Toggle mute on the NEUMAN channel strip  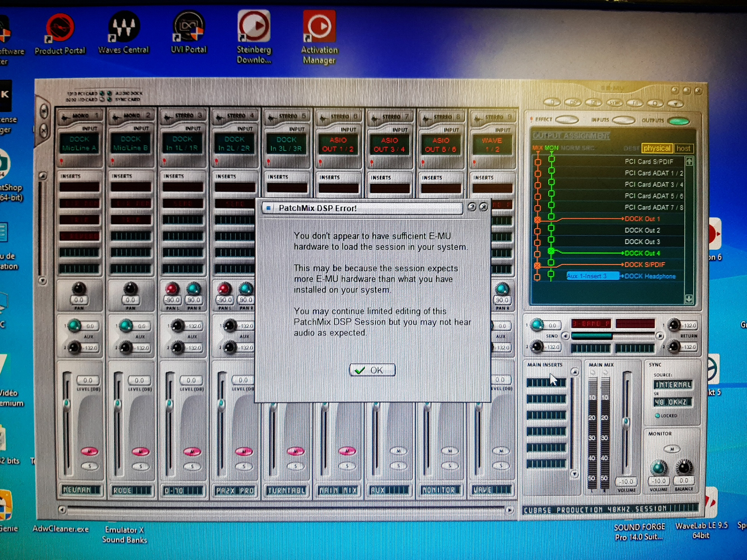click(90, 451)
